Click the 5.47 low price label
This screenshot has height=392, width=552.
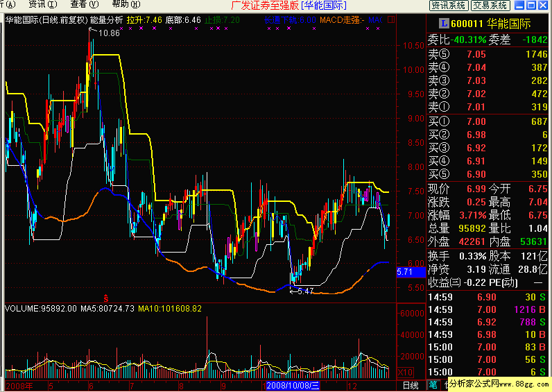click(305, 291)
